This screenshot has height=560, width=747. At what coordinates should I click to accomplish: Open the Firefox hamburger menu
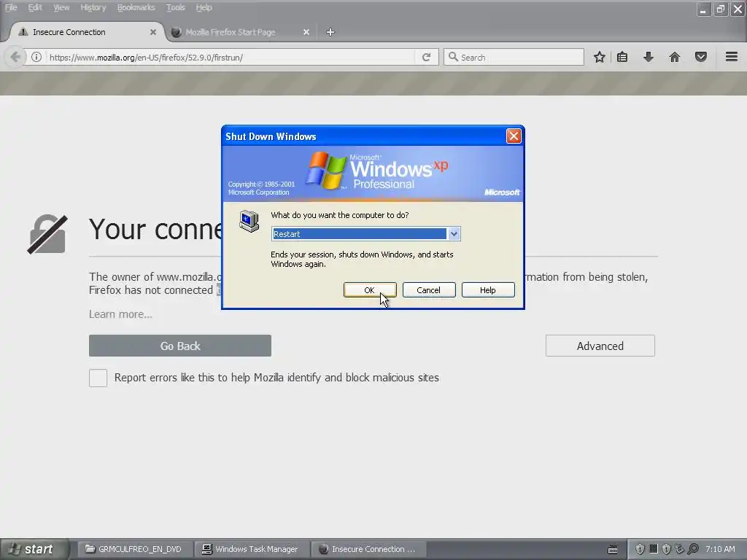[x=732, y=57]
